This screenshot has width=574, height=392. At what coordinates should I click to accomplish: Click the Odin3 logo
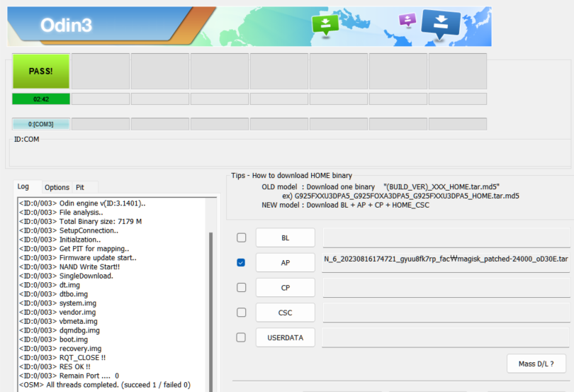pos(67,26)
